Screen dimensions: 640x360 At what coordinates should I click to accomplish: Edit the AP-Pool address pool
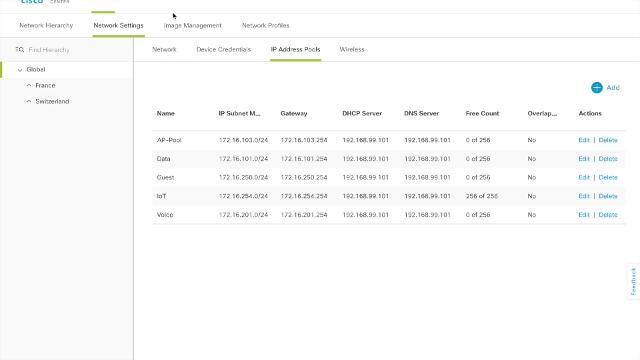[x=584, y=140]
